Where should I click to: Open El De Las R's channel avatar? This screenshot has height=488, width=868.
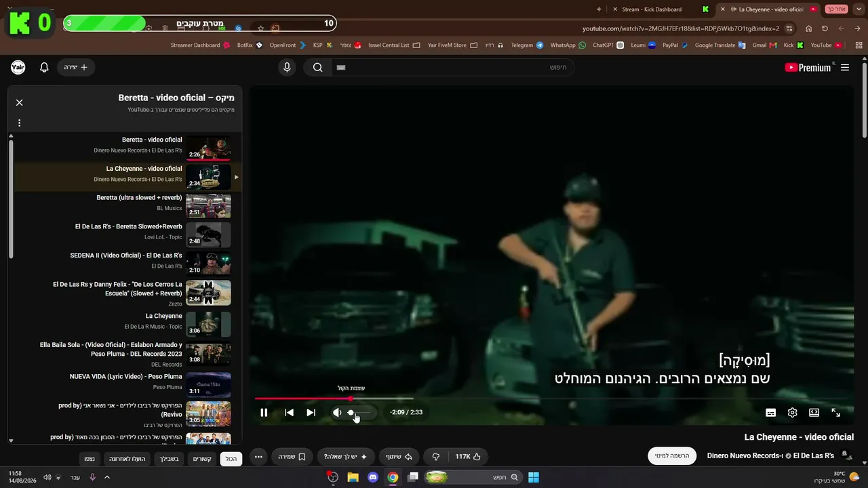pyautogui.click(x=846, y=455)
